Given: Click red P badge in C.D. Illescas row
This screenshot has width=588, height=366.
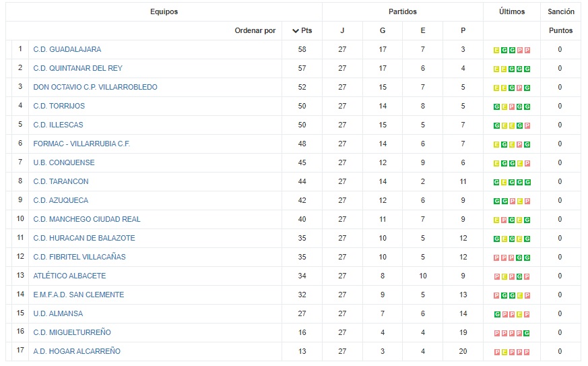Looking at the screenshot, I should coord(527,125).
